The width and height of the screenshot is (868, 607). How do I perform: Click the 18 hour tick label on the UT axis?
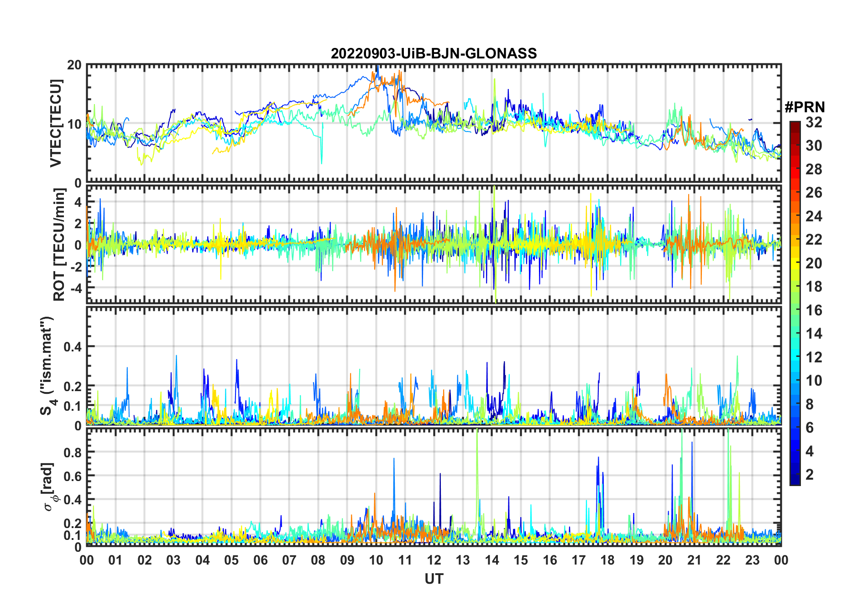(x=607, y=560)
